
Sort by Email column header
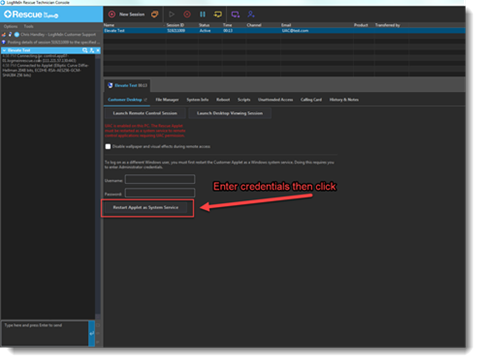(286, 25)
